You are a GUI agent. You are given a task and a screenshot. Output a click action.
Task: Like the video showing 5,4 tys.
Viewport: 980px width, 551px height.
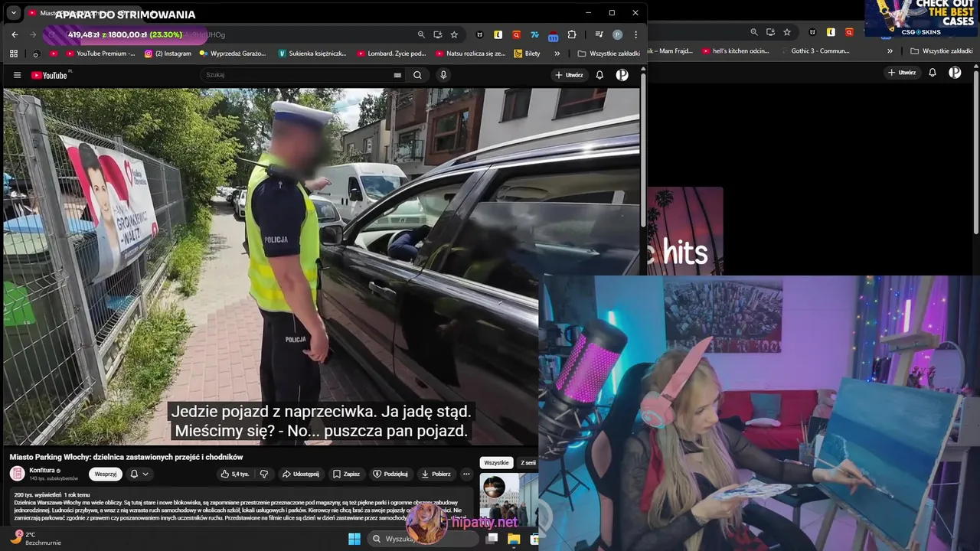235,474
